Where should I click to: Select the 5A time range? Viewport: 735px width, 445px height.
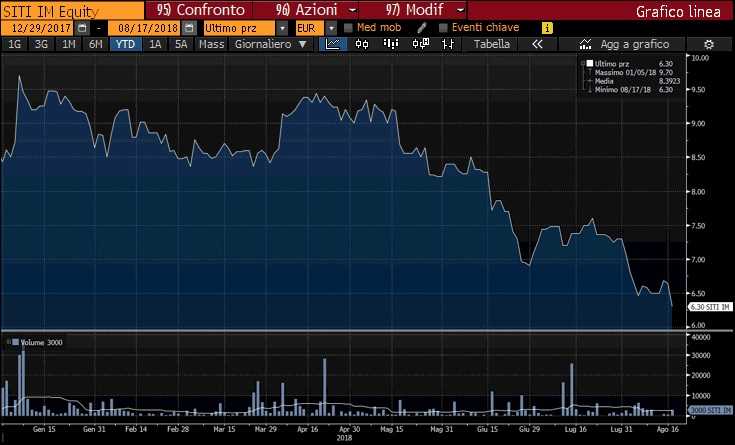181,45
